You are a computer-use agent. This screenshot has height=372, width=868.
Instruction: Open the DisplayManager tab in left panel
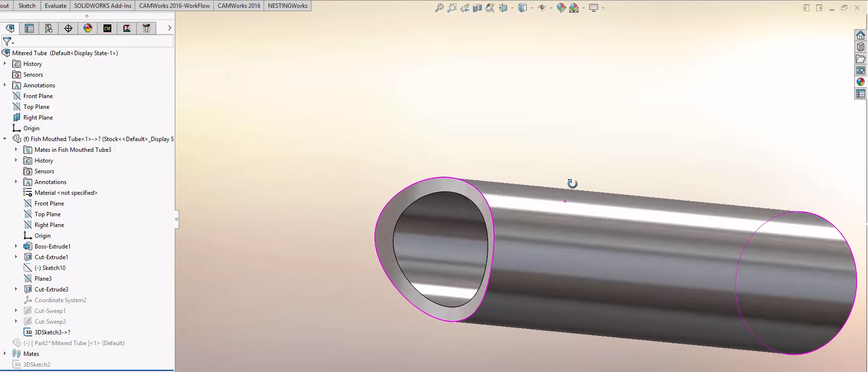[88, 28]
